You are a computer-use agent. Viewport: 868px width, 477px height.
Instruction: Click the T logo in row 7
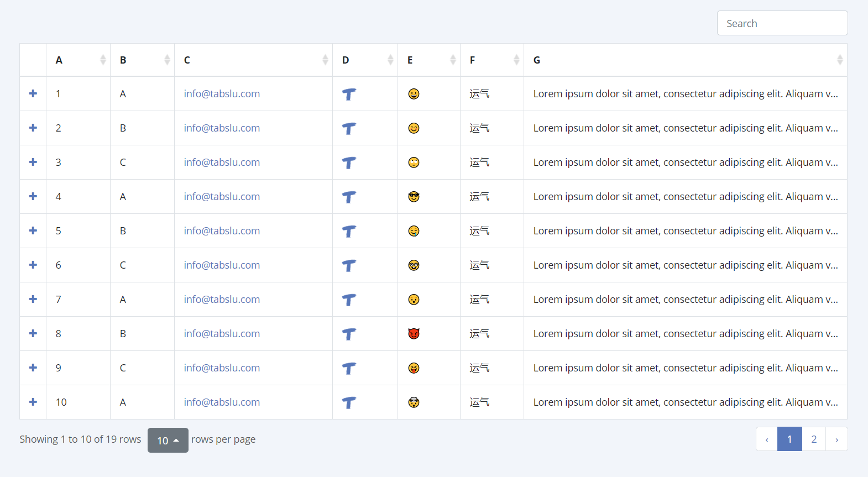(x=349, y=300)
